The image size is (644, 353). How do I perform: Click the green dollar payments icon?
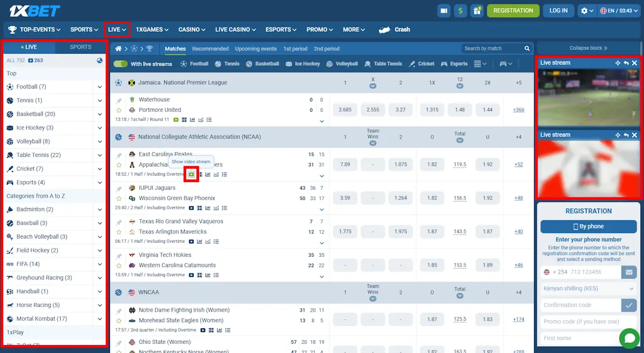(x=460, y=10)
